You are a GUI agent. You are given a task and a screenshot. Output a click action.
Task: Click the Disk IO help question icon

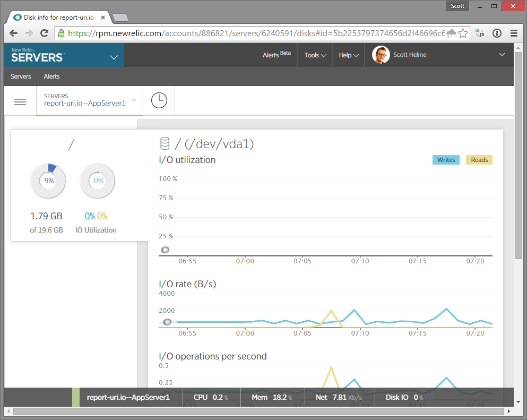coord(430,397)
